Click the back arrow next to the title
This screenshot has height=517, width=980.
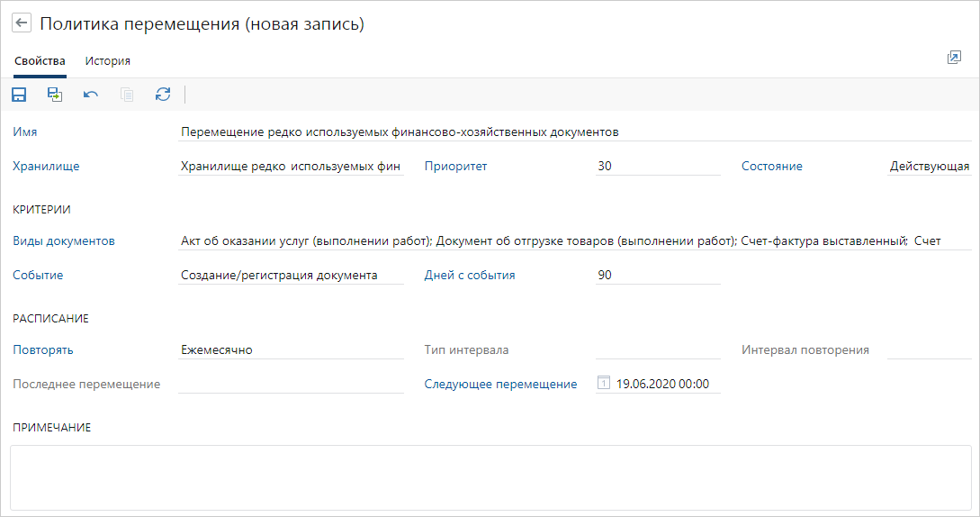[22, 24]
